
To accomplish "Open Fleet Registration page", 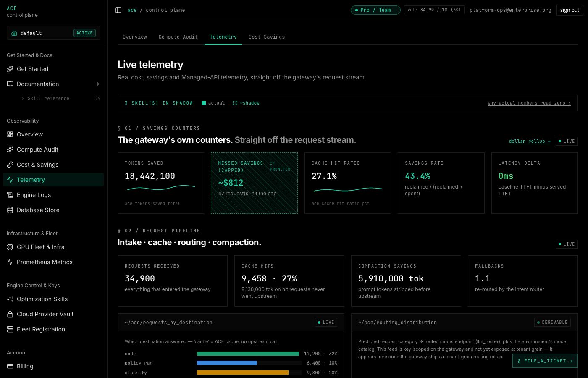I will pyautogui.click(x=53, y=329).
